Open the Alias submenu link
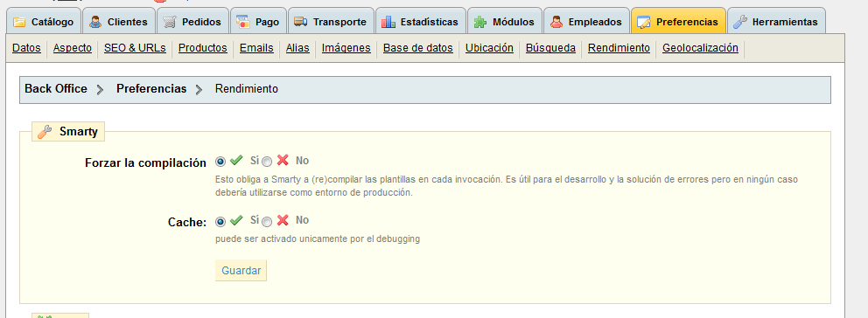Viewport: 868px width, 318px height. point(297,48)
